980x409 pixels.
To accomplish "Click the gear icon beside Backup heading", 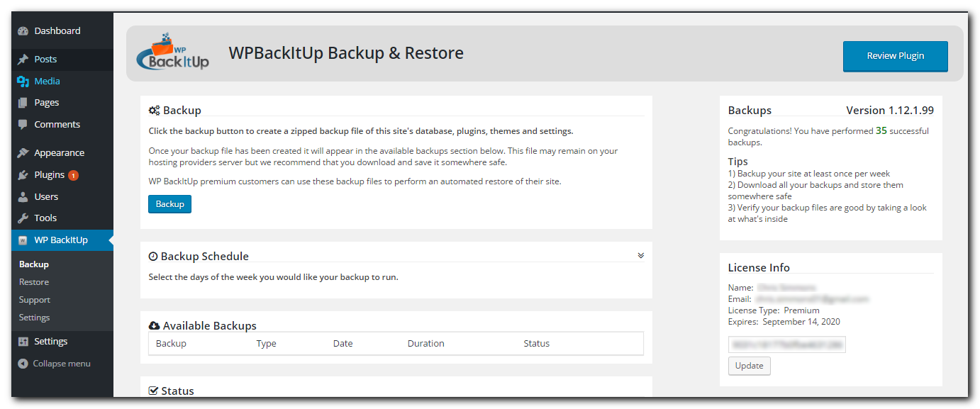I will 152,109.
